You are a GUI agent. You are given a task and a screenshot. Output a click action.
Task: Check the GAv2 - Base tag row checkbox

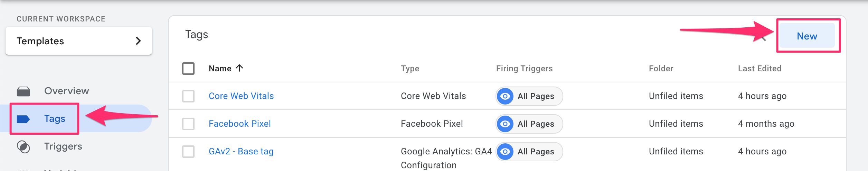tap(188, 152)
